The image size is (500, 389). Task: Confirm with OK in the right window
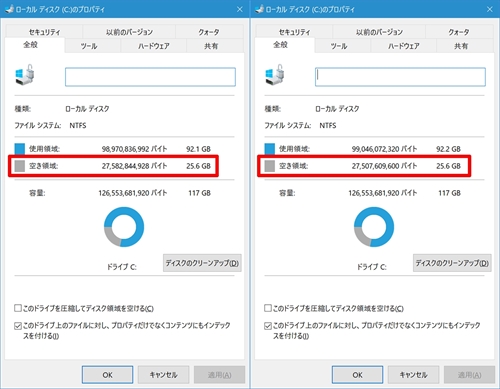point(357,375)
